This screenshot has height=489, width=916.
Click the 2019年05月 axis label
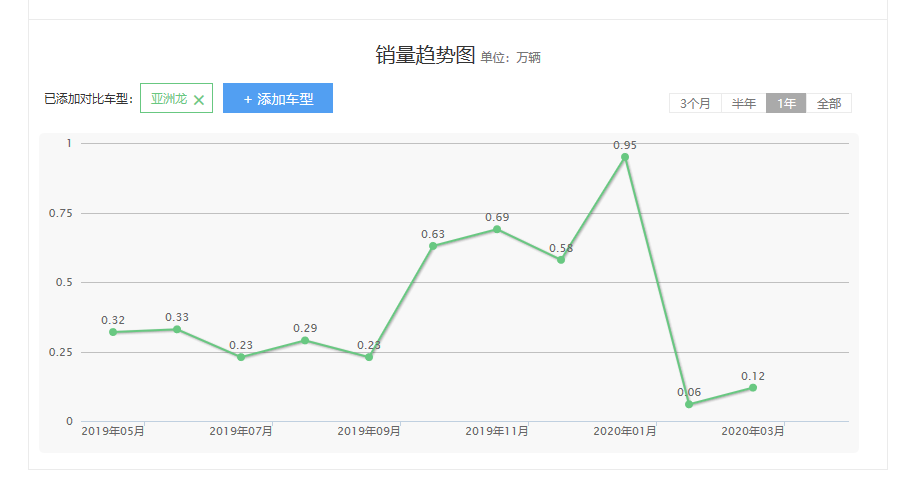point(113,431)
